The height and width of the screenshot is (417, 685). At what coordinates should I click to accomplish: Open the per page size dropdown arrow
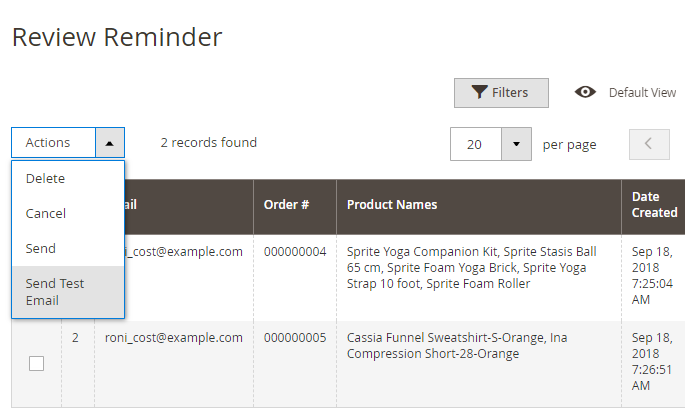[516, 144]
